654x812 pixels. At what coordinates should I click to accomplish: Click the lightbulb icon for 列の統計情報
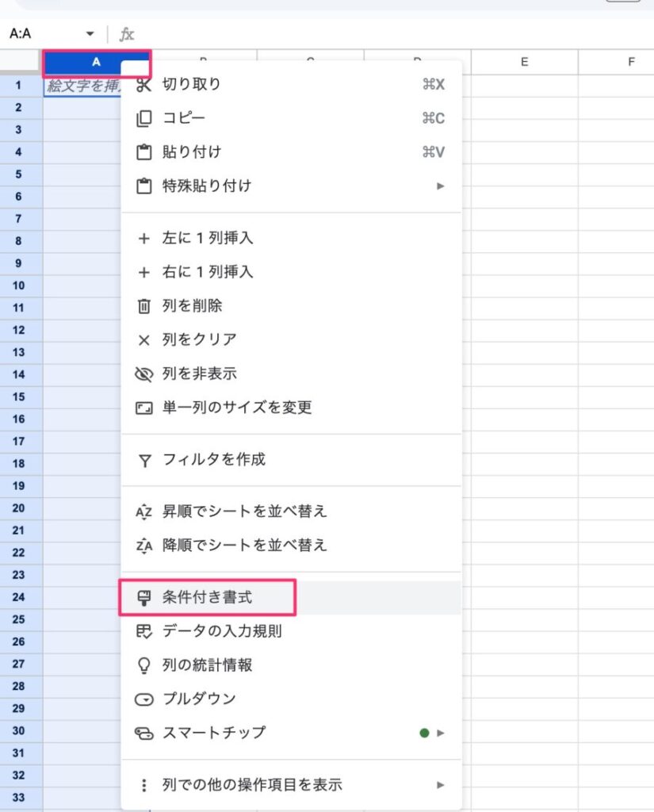tap(144, 665)
